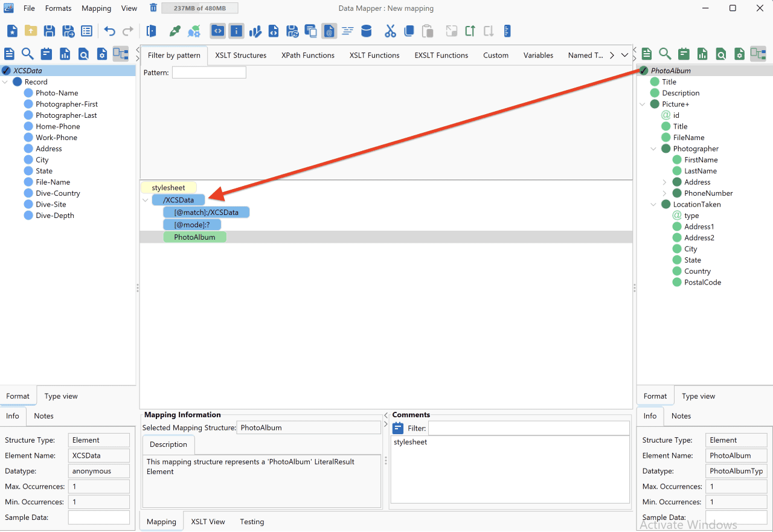Click the blue document-settings gear icon in source panel
773x532 pixels.
point(102,54)
